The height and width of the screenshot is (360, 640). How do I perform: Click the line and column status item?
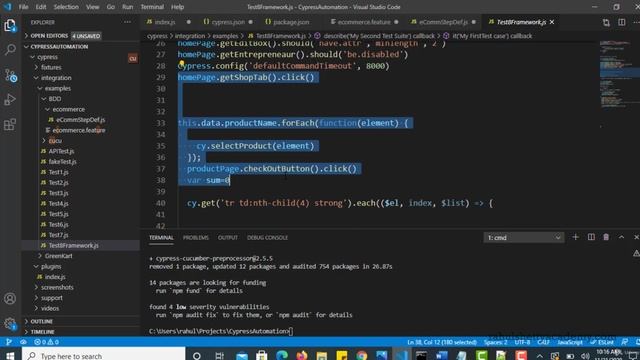442,342
